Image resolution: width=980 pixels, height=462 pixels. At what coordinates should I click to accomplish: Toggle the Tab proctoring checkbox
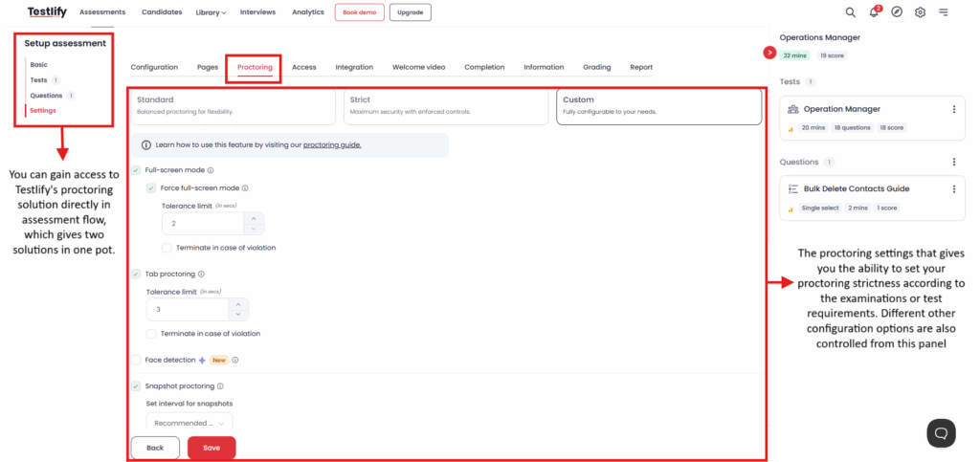click(x=136, y=275)
